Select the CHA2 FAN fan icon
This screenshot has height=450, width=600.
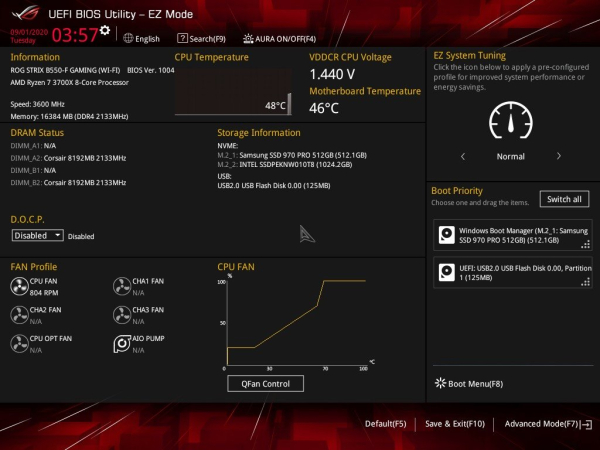(19, 315)
